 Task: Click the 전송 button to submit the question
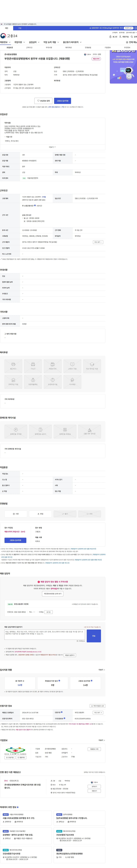94,636
